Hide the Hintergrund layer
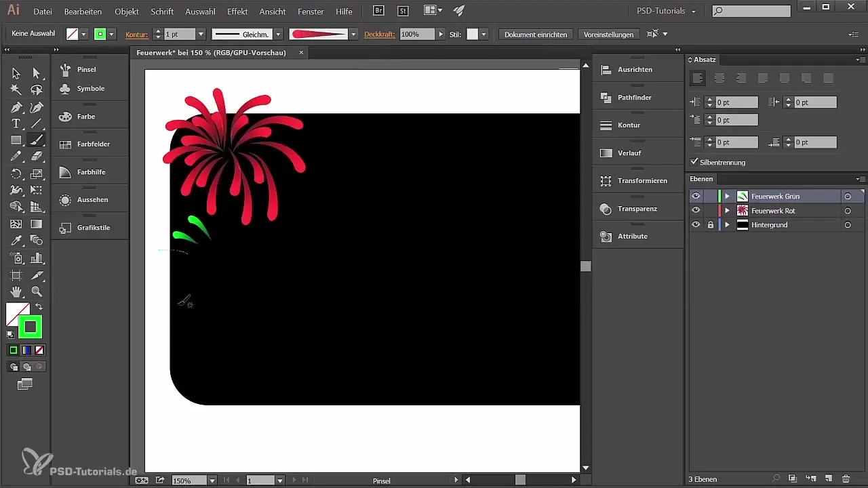 696,224
